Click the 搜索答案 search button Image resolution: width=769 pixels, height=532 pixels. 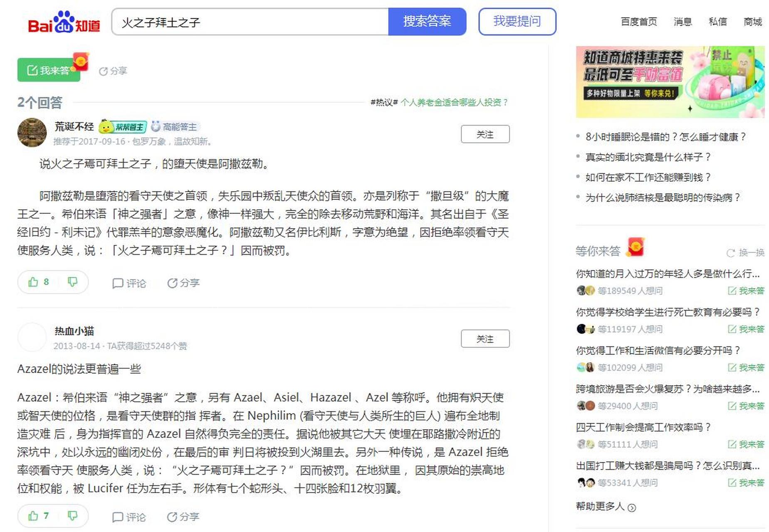427,22
